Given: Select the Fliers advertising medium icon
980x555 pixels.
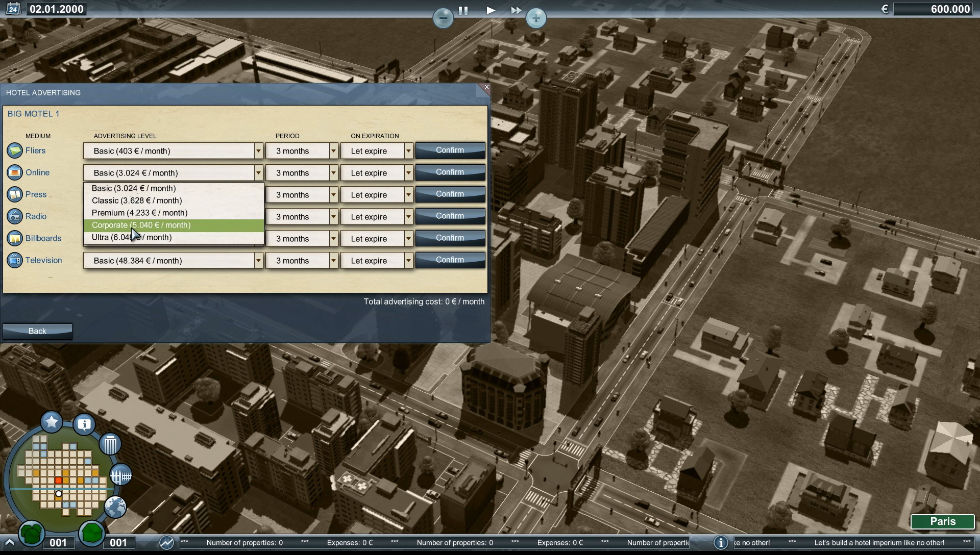Looking at the screenshot, I should (15, 150).
